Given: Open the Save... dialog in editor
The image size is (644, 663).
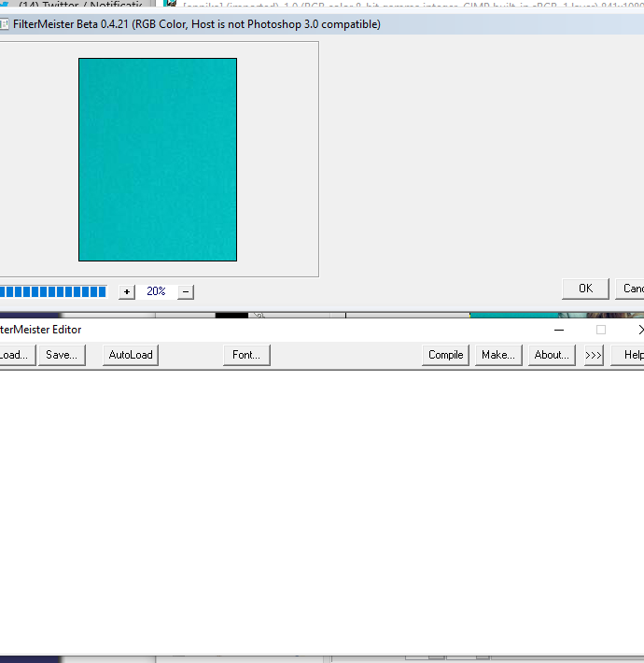Looking at the screenshot, I should coord(62,355).
